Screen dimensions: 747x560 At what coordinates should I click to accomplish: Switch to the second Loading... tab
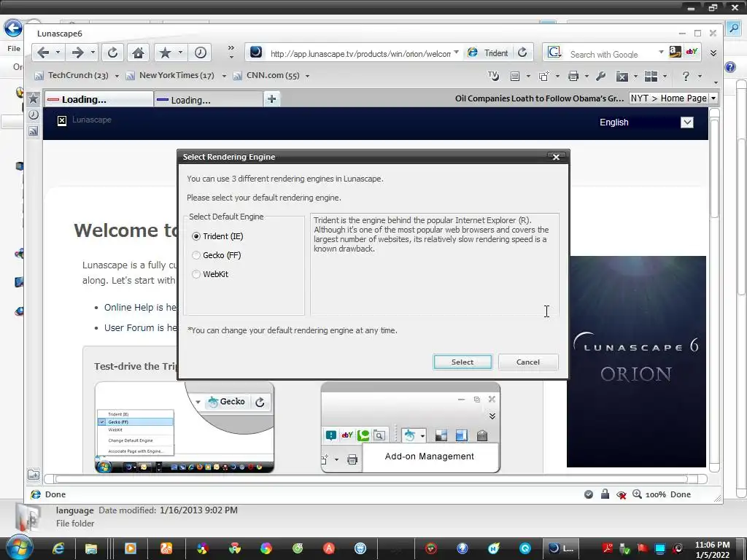tap(208, 100)
